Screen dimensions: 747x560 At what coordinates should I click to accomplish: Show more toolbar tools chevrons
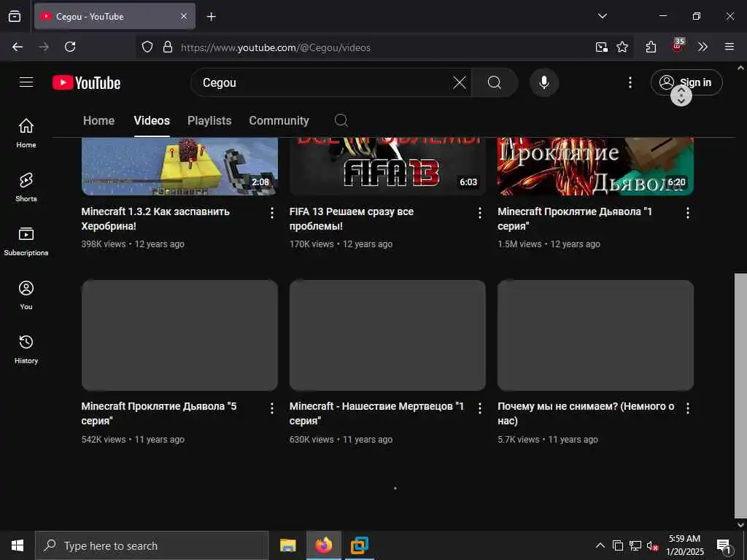tap(703, 47)
